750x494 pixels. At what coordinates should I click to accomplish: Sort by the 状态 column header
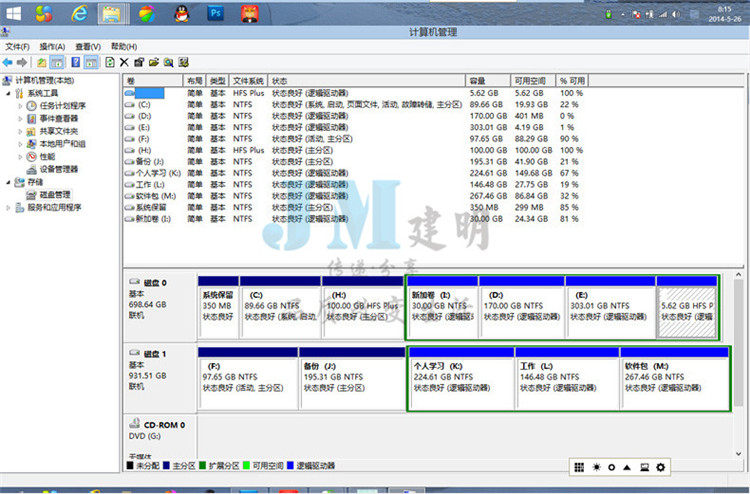(367, 81)
